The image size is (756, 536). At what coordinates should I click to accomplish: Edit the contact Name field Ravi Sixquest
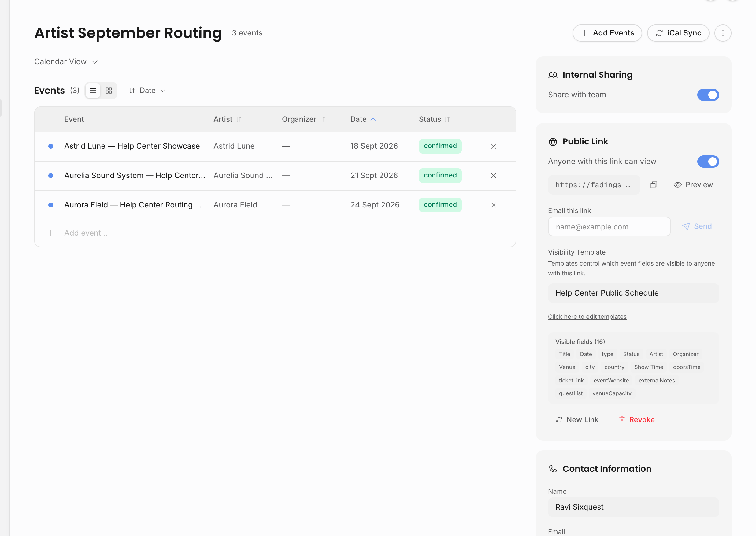coord(633,507)
